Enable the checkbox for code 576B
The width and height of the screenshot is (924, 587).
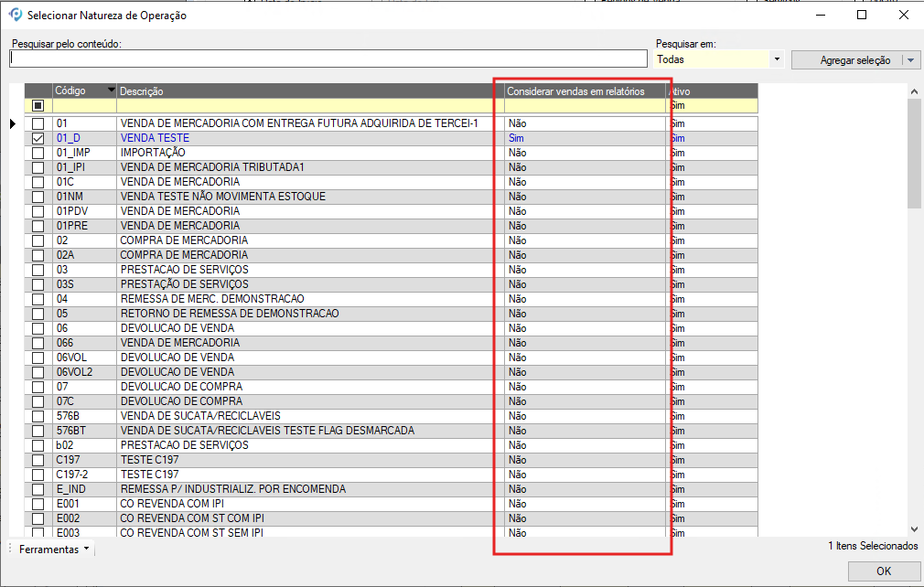pyautogui.click(x=38, y=416)
